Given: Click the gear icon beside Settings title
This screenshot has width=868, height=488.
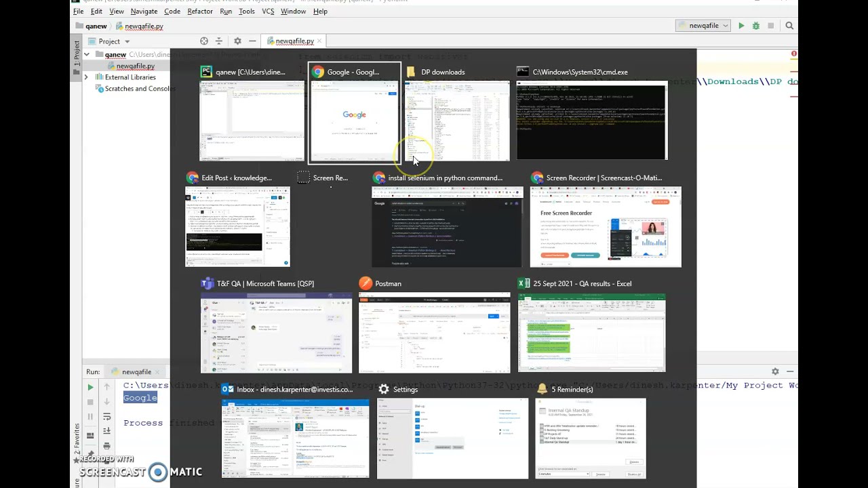Looking at the screenshot, I should (x=384, y=389).
